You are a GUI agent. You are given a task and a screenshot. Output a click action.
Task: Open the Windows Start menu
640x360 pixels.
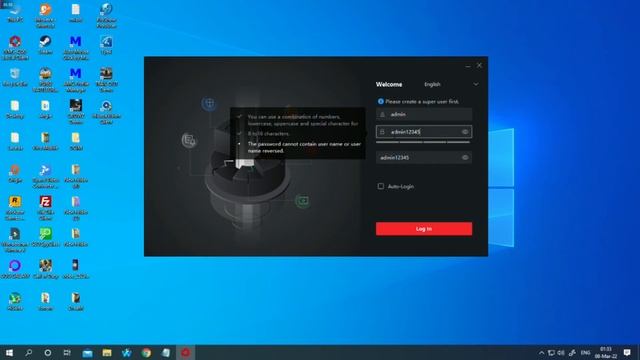pyautogui.click(x=9, y=353)
